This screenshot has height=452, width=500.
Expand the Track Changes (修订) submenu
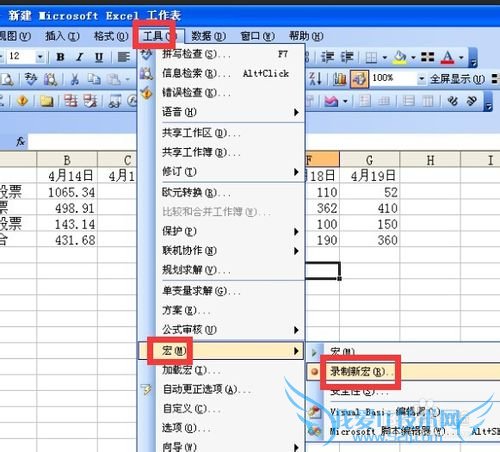pos(222,172)
